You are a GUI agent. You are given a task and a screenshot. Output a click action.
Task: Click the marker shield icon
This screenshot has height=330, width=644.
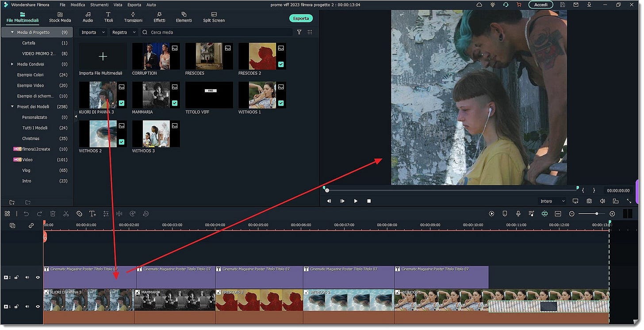point(505,214)
